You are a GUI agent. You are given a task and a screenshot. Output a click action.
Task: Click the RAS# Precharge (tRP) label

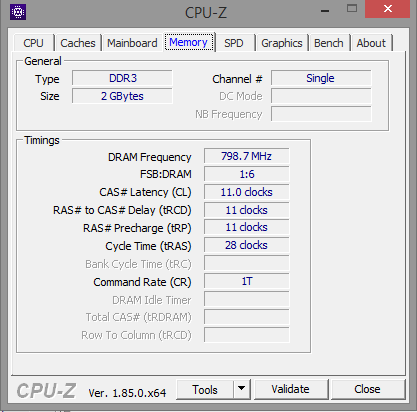point(137,228)
